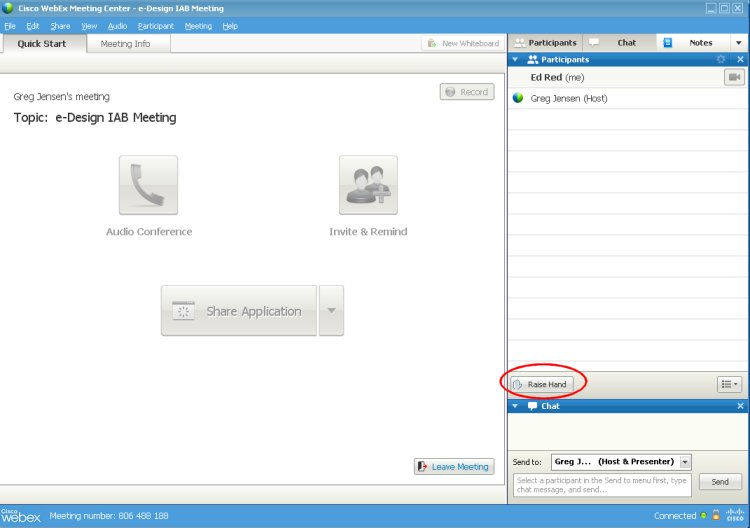
Task: Click the Topic: e-Design IAB Meeting text
Action: [x=95, y=118]
